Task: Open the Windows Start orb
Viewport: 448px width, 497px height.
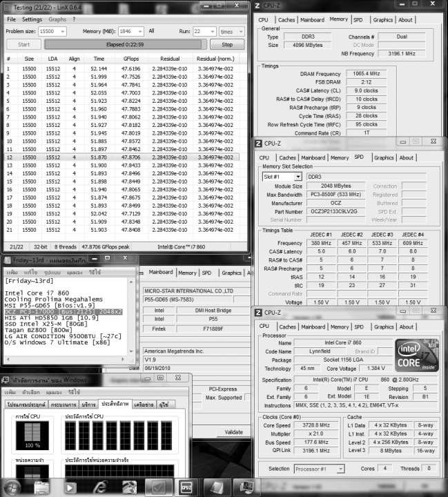Action: (12, 487)
